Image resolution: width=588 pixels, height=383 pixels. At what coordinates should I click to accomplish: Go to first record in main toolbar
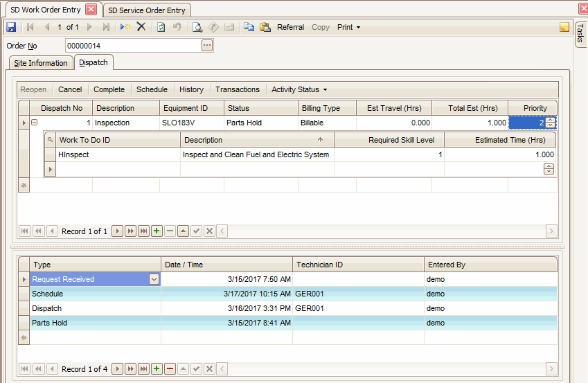point(30,27)
